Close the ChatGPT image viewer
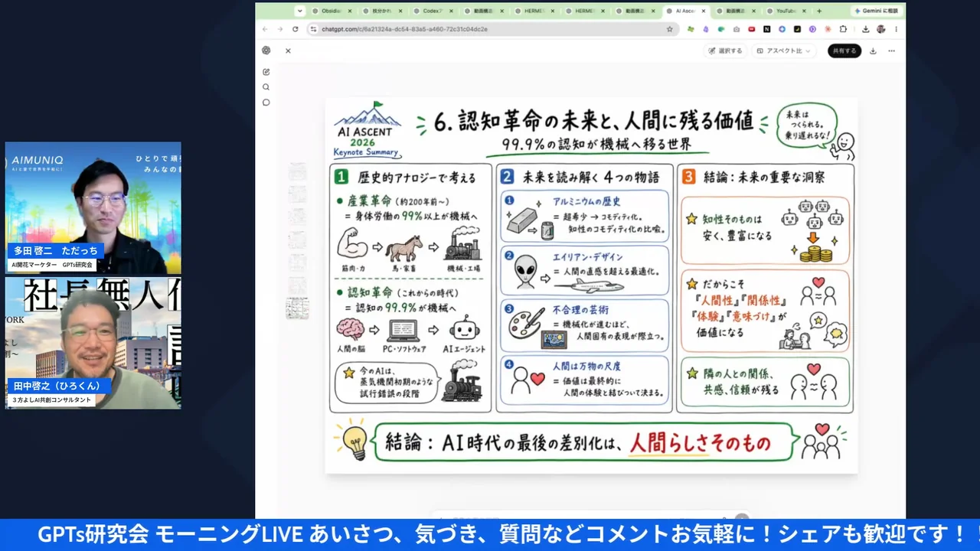 [288, 51]
